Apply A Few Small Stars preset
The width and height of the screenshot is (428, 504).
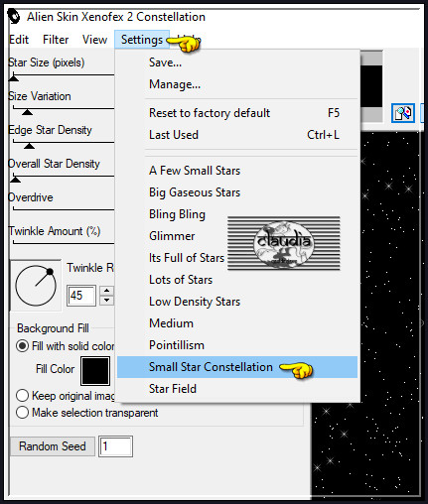[x=237, y=171]
